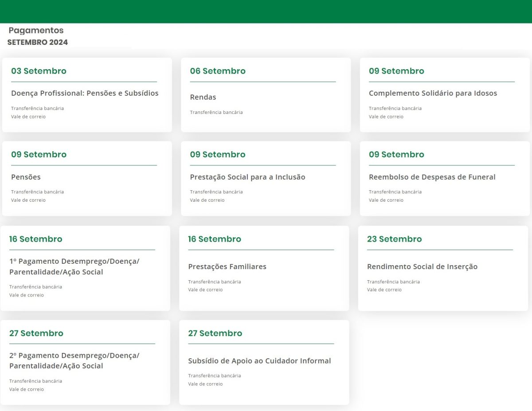The height and width of the screenshot is (411, 532).
Task: Click "Vale de correio" under Rendimento Social de Inserção
Action: pos(384,290)
